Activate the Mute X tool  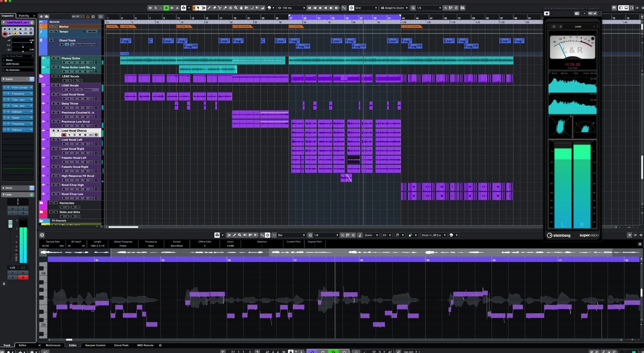tap(230, 8)
